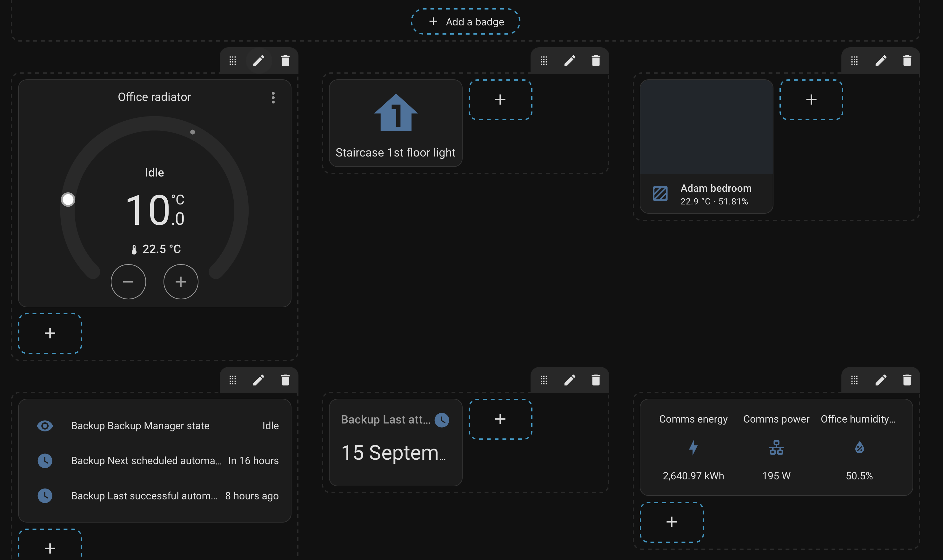The width and height of the screenshot is (943, 560).
Task: Add a card below Office radiator
Action: click(x=50, y=333)
